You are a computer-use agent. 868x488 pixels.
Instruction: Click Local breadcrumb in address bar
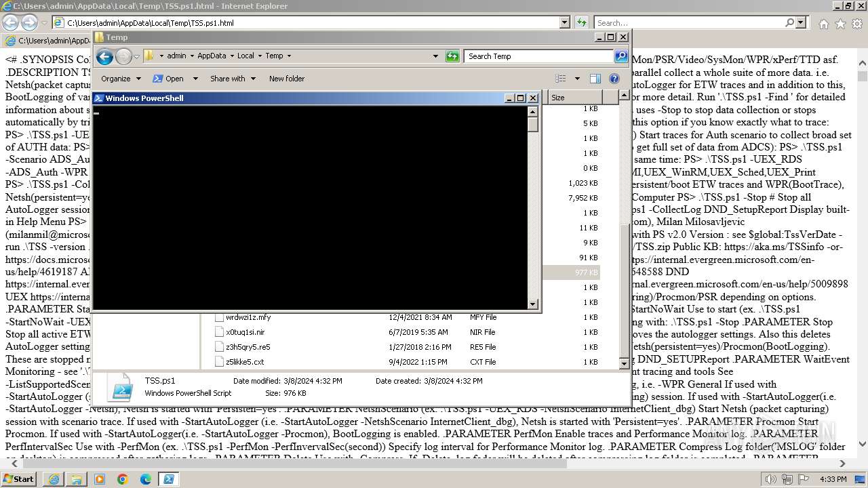click(x=245, y=56)
